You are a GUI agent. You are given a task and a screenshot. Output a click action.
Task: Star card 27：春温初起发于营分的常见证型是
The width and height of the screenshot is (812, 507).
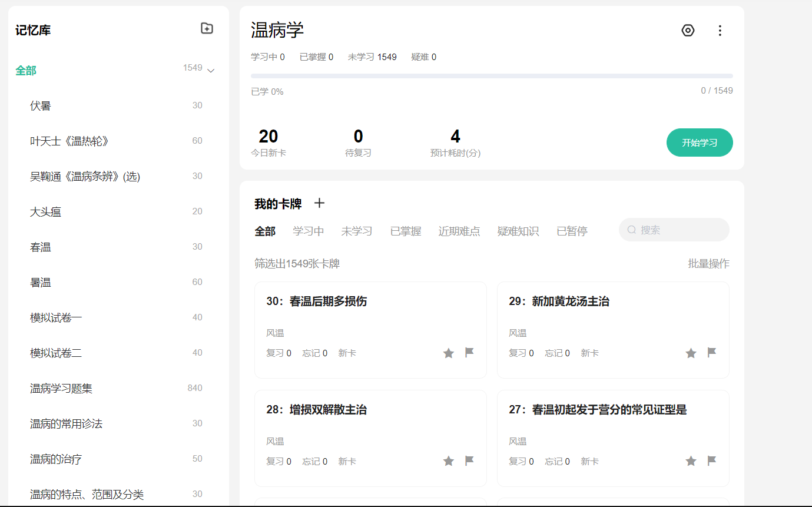point(691,461)
